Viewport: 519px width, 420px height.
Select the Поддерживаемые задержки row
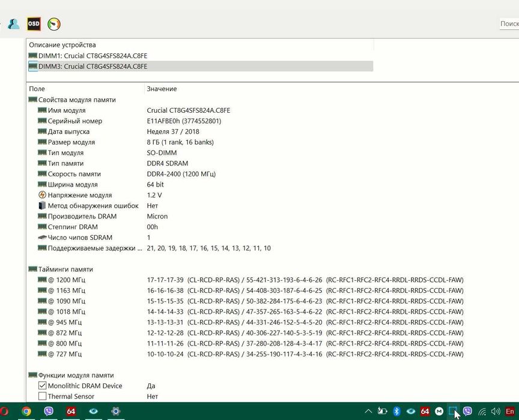coord(154,248)
